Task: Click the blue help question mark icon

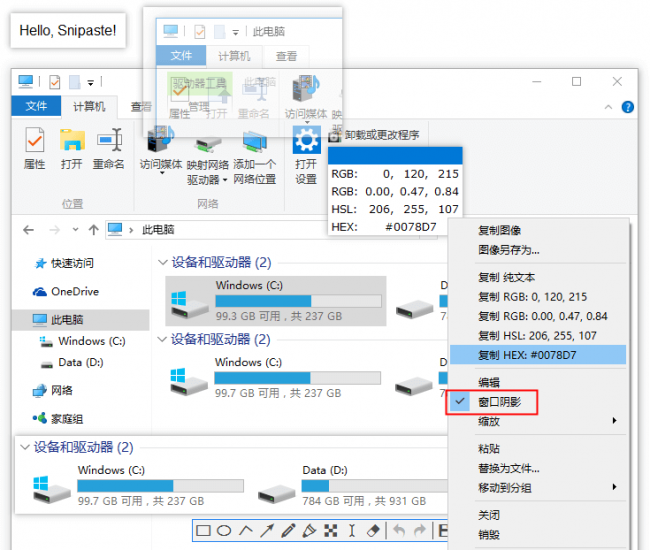Action: click(628, 107)
